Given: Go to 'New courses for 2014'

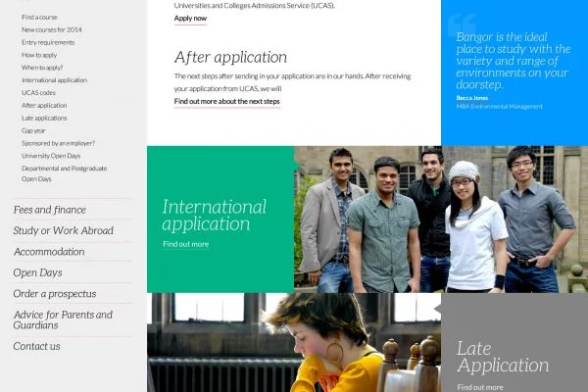Looking at the screenshot, I should pos(52,29).
